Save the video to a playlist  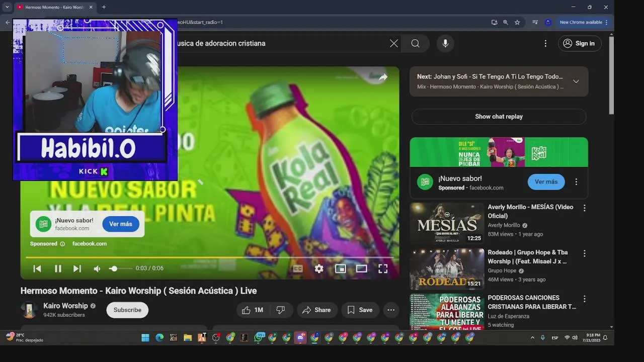(x=360, y=310)
